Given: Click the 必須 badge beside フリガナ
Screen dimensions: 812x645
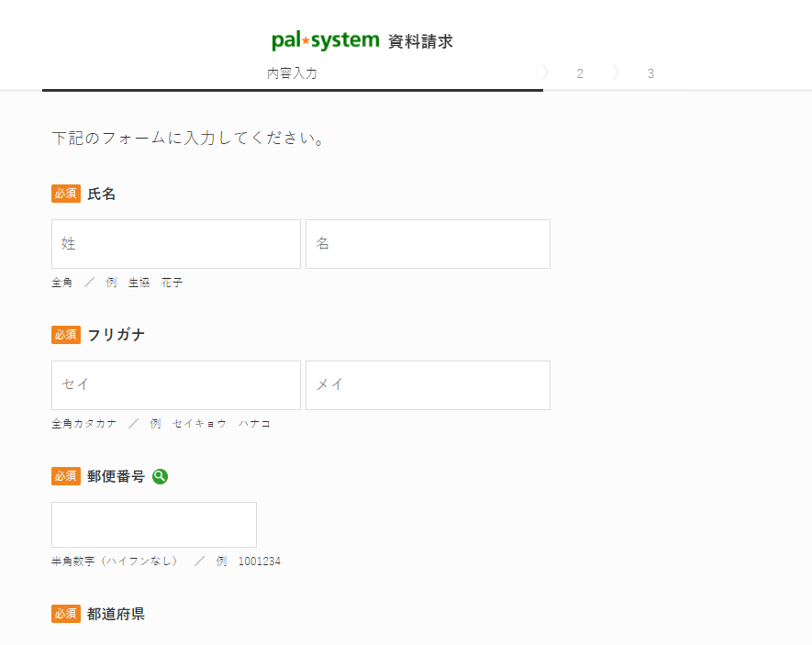Looking at the screenshot, I should (x=65, y=335).
